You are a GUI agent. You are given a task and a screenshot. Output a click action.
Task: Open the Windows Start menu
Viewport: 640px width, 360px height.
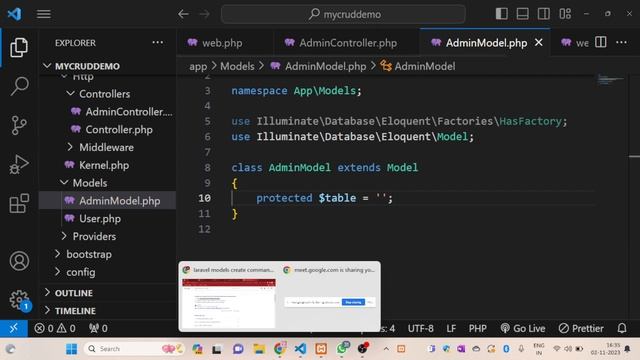pos(71,349)
